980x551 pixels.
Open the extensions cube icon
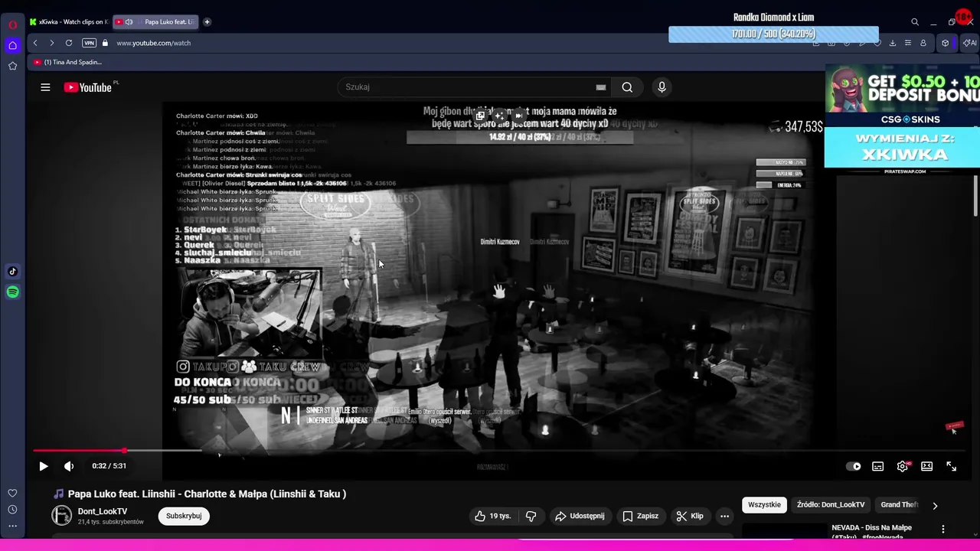point(945,43)
